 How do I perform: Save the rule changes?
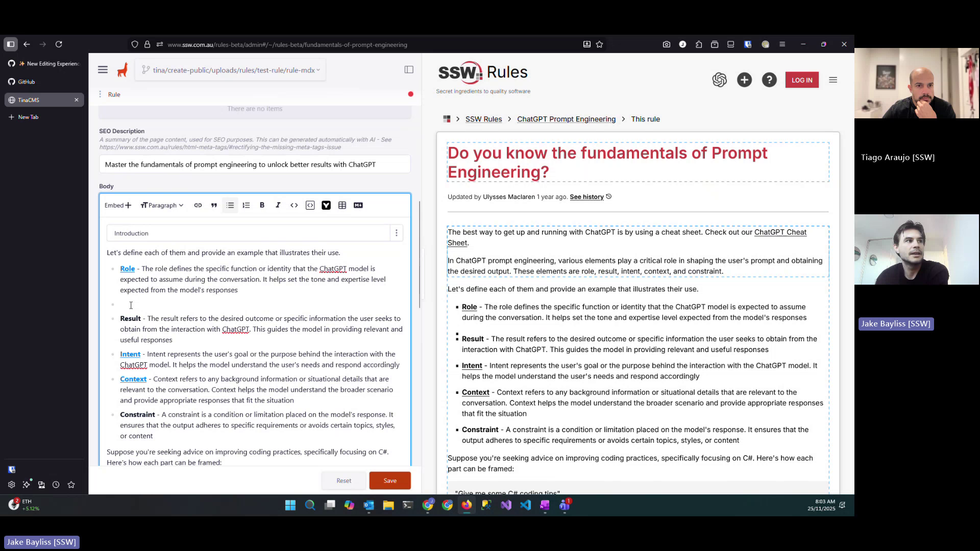[390, 481]
